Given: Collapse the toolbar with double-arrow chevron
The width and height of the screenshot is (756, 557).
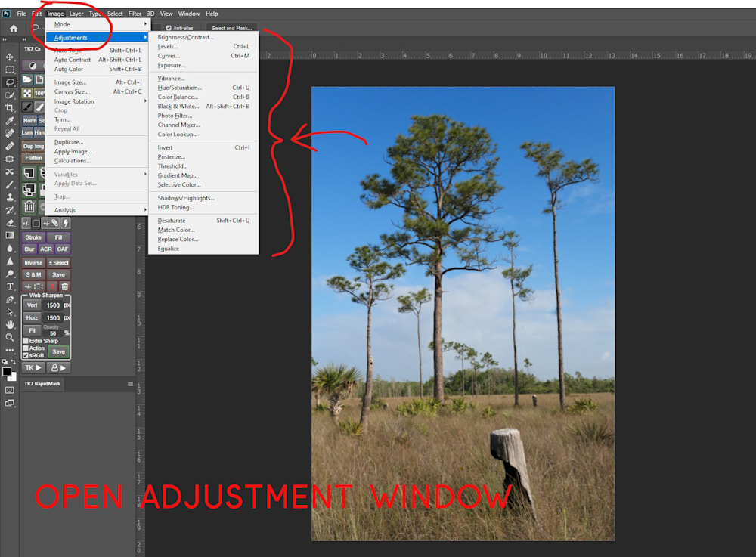Looking at the screenshot, I should click(5, 39).
